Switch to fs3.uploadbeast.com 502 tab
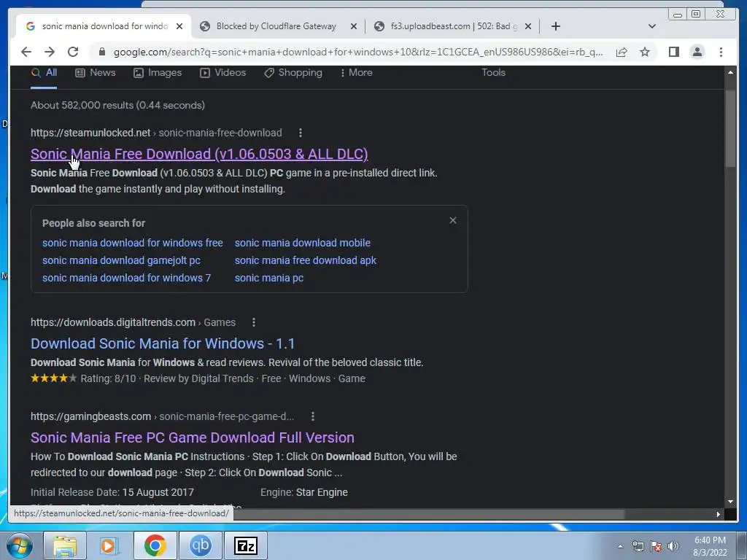The width and height of the screenshot is (747, 560). point(452,26)
